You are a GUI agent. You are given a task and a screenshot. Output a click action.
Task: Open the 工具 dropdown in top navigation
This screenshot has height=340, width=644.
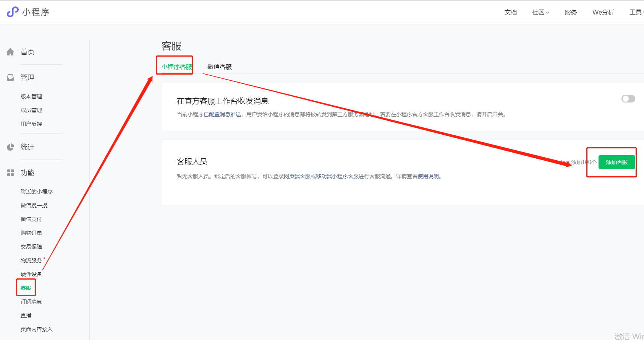[636, 12]
